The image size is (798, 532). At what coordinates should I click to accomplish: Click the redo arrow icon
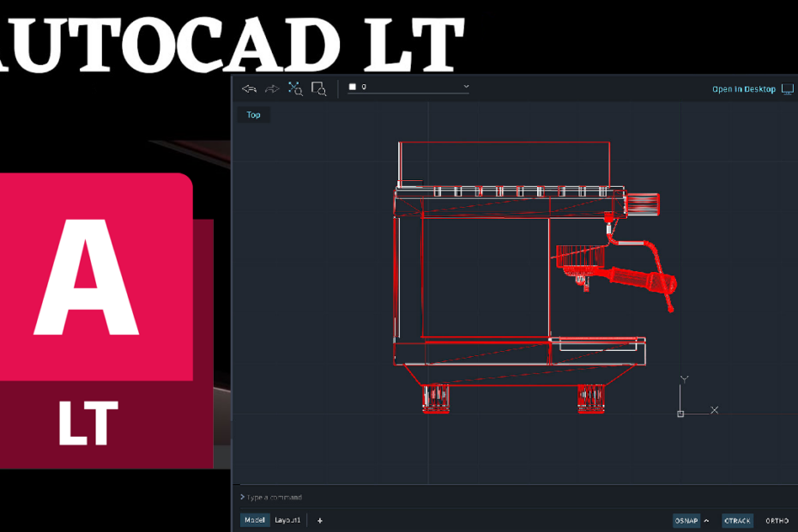pyautogui.click(x=272, y=89)
